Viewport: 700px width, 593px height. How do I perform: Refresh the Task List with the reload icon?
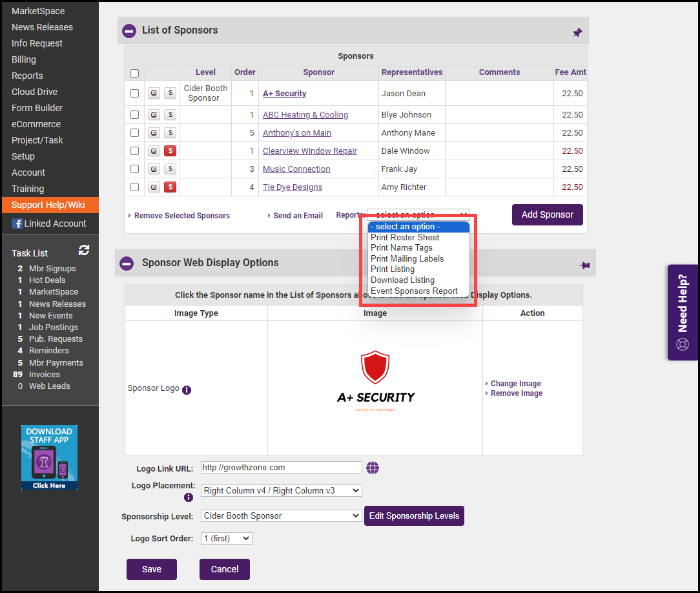(x=84, y=251)
